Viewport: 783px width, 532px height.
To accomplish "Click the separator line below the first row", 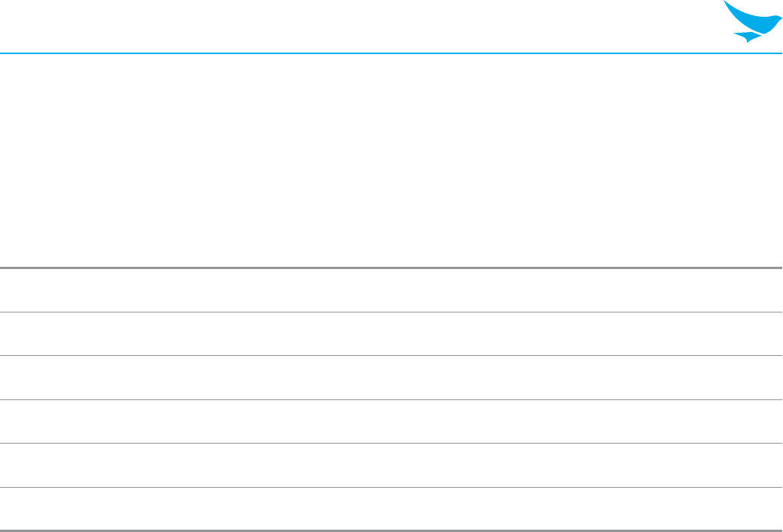I will pyautogui.click(x=391, y=312).
